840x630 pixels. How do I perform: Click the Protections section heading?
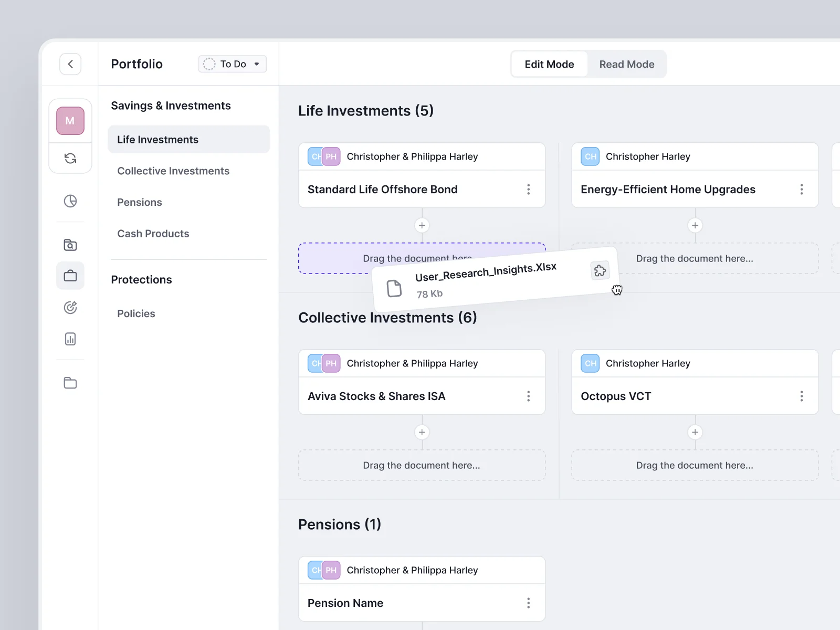tap(141, 280)
